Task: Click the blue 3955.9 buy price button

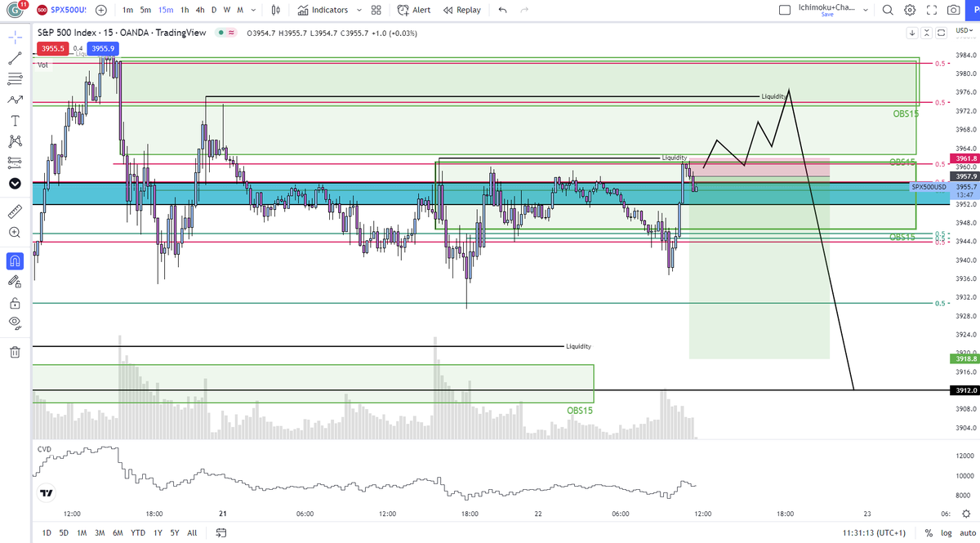Action: point(104,48)
